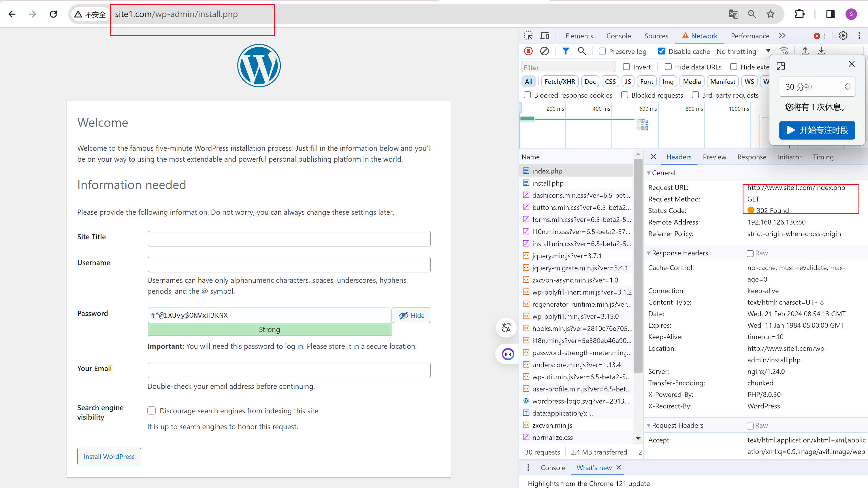The height and width of the screenshot is (488, 868).
Task: Uncheck the Disable cache checkbox
Action: click(x=661, y=51)
